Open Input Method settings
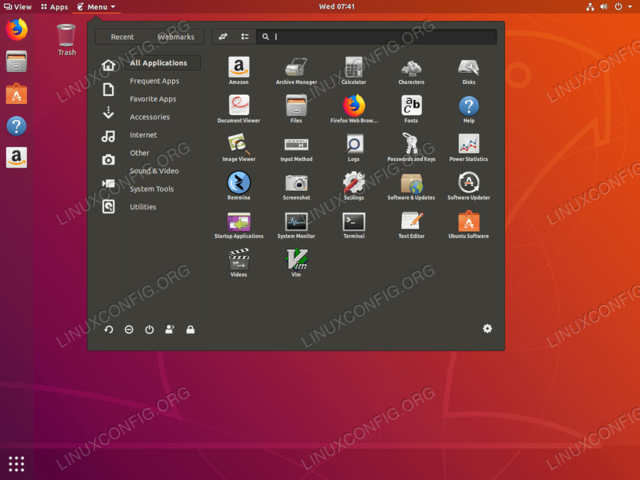Viewport: 640px width, 480px height. (296, 147)
